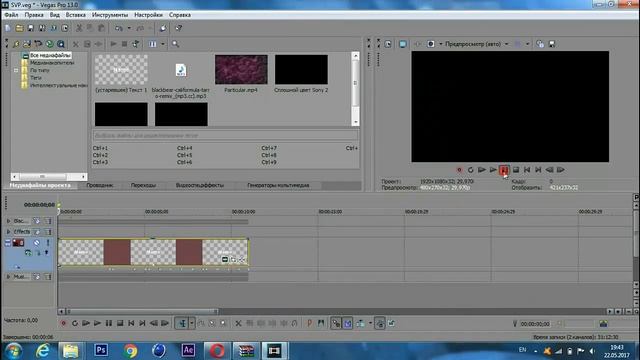This screenshot has width=640, height=360.
Task: Expand the 'Musi...' track group
Action: (8, 277)
